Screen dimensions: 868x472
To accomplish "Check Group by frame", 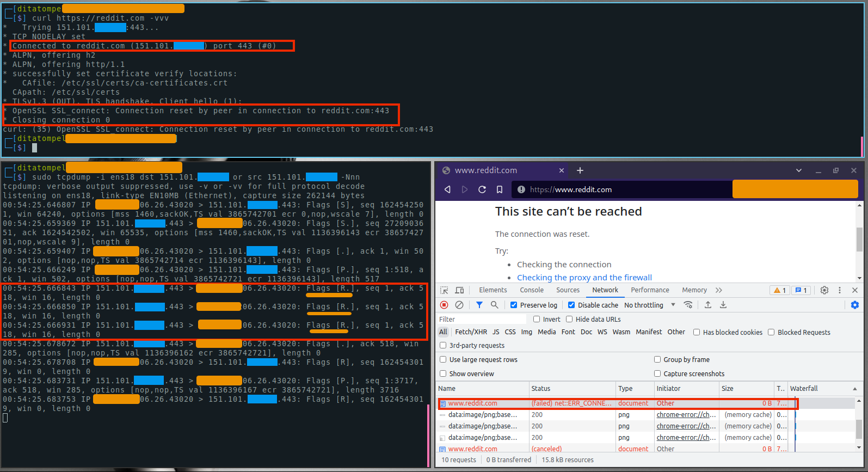I will (x=657, y=359).
